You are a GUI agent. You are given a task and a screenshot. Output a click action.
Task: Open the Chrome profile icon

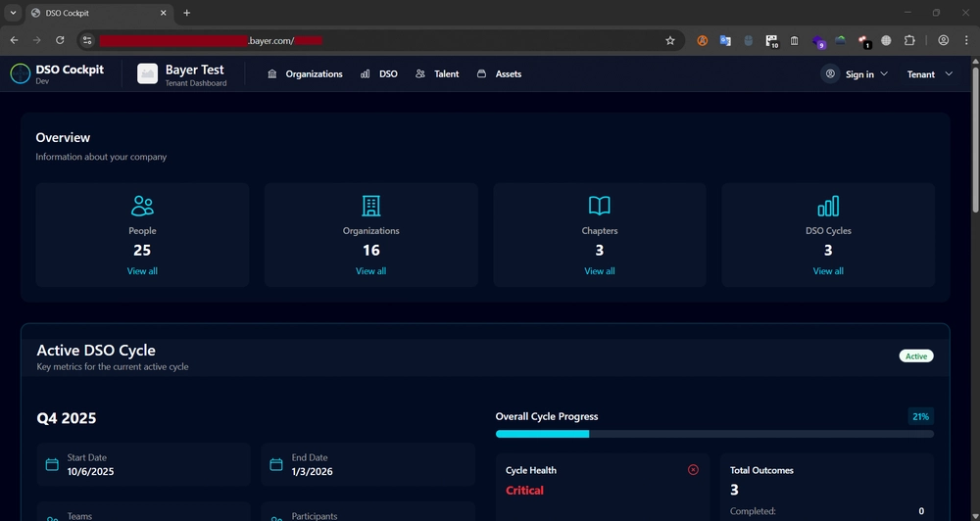(x=944, y=40)
